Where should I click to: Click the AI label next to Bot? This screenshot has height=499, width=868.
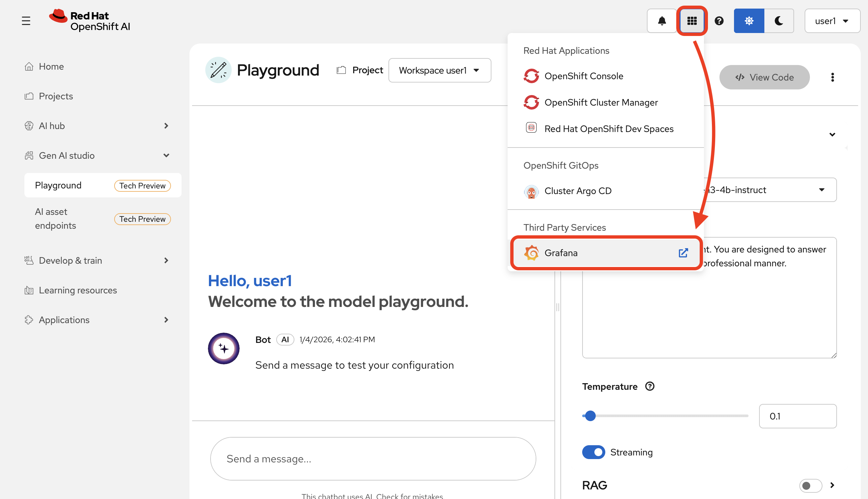(x=285, y=339)
